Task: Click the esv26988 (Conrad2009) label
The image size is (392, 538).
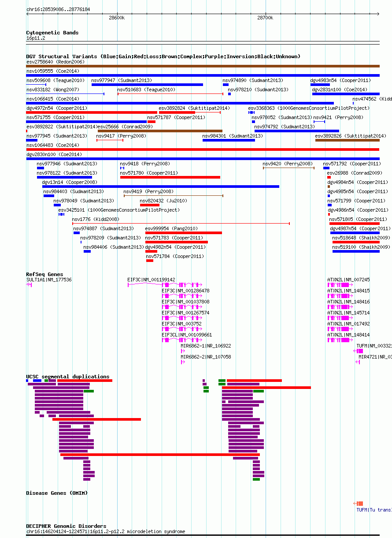Action: pyautogui.click(x=355, y=173)
